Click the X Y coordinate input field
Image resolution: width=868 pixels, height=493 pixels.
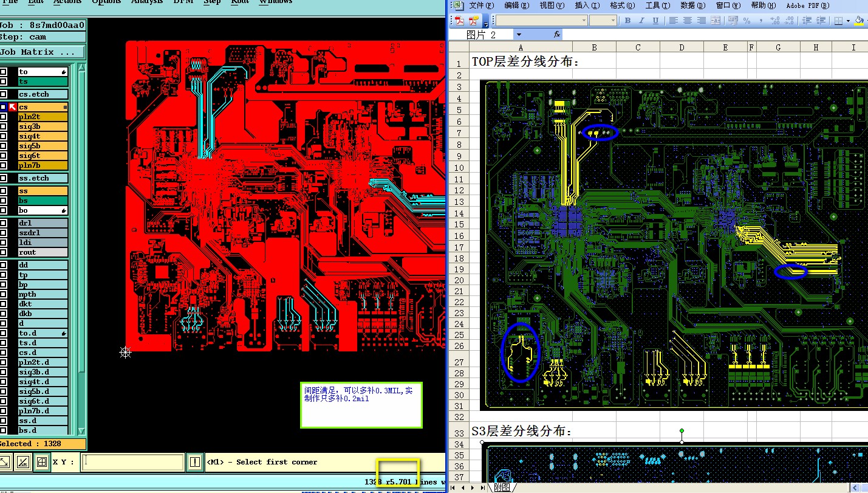click(132, 462)
